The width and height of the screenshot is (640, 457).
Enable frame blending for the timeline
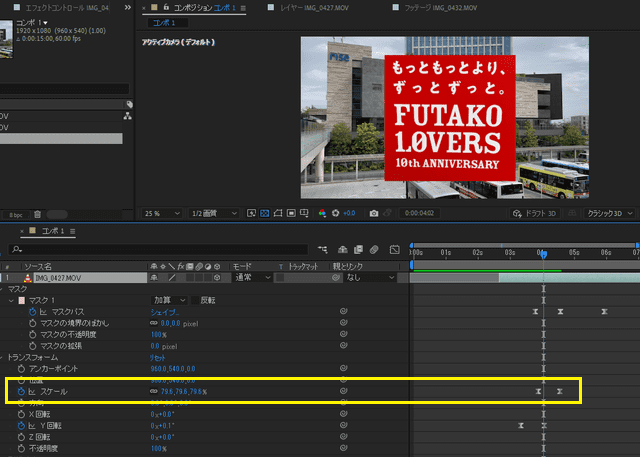click(358, 249)
